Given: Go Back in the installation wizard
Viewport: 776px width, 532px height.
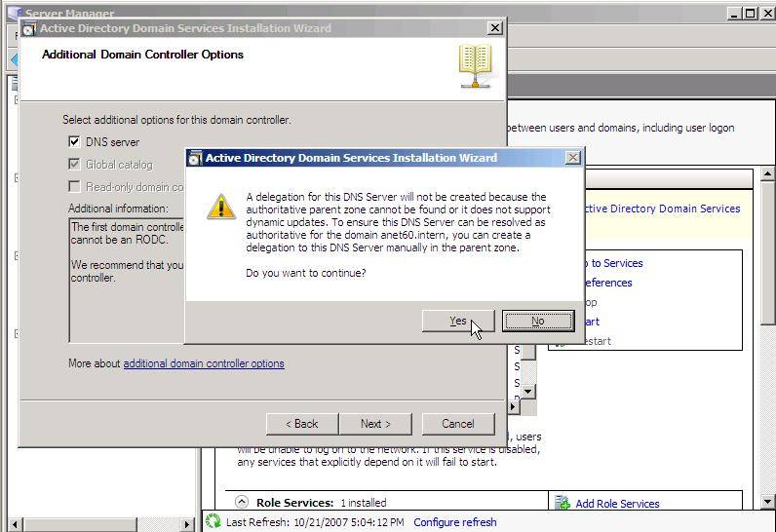Looking at the screenshot, I should coord(302,424).
